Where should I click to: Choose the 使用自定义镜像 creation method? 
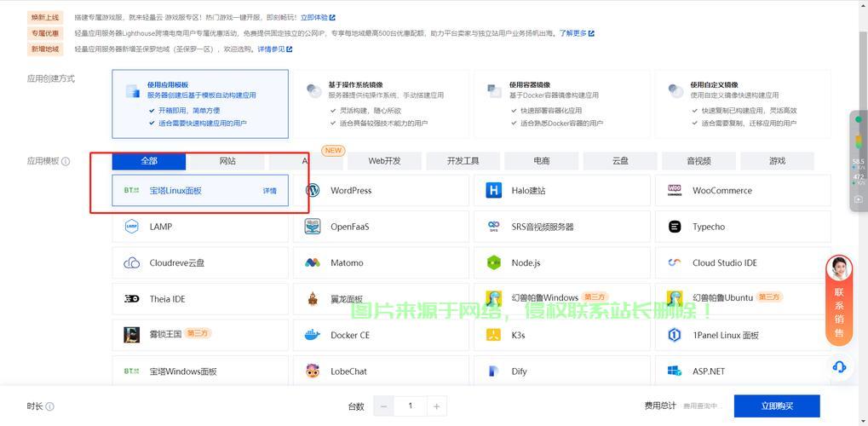743,104
